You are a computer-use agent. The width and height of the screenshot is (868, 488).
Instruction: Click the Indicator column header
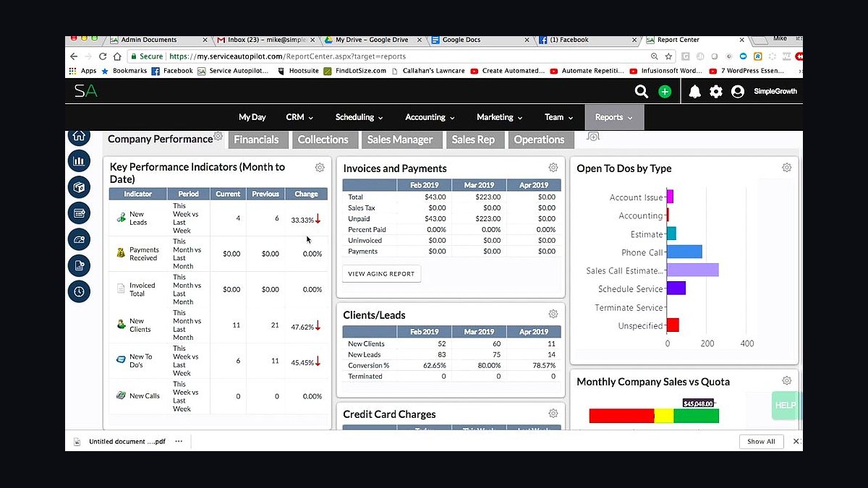(x=137, y=194)
